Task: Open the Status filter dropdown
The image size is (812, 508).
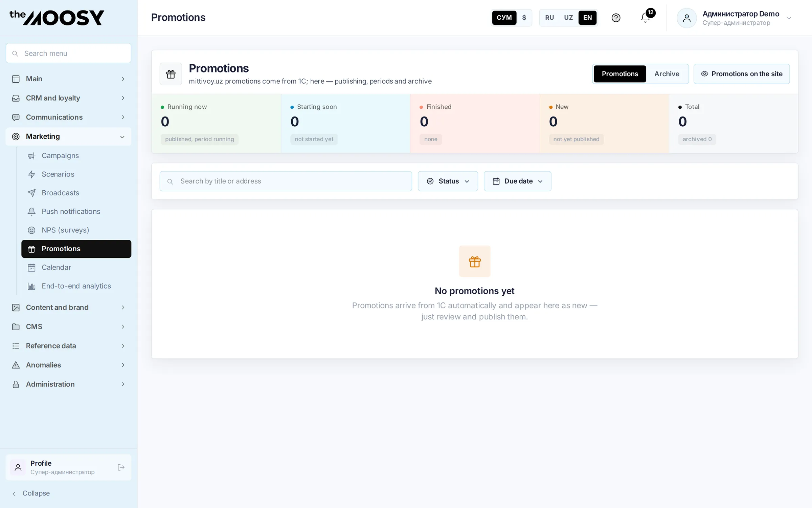Action: 448,181
